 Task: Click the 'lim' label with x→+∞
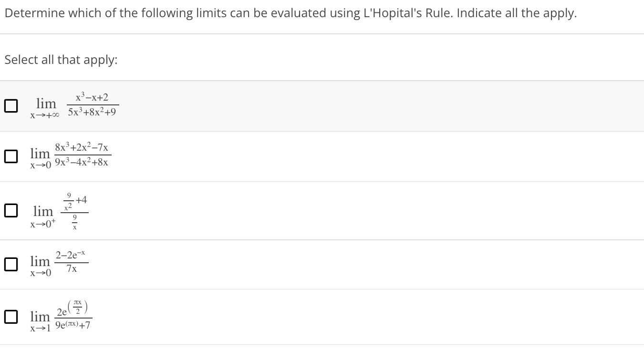click(46, 103)
